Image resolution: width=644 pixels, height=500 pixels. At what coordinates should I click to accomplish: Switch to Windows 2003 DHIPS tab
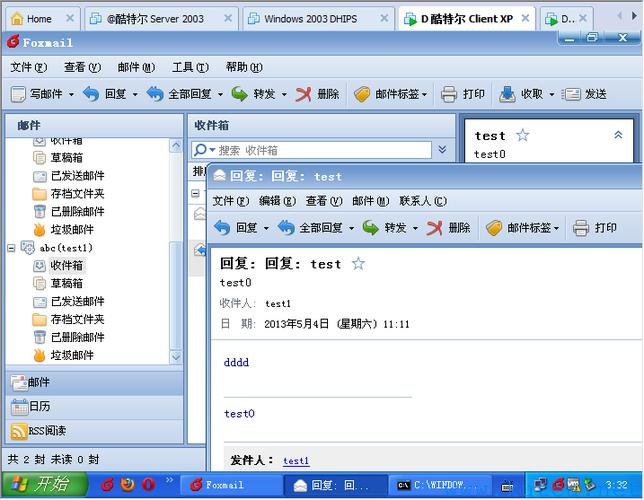tap(317, 19)
